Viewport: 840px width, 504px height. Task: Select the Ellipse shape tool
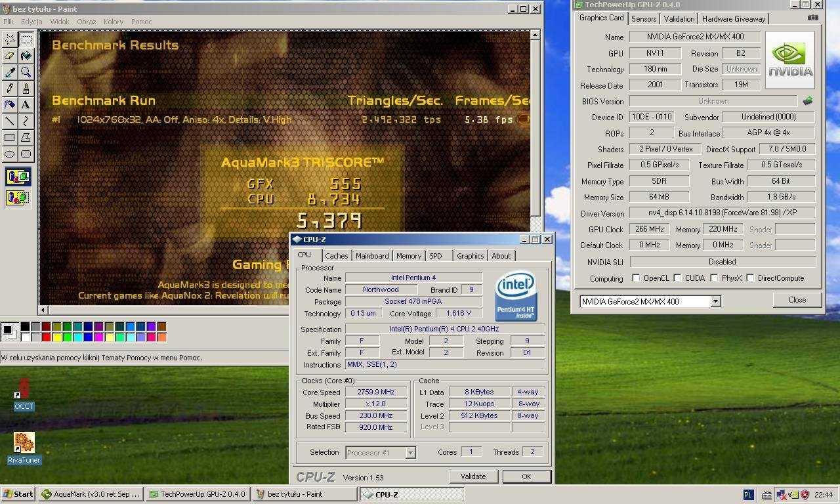[10, 154]
